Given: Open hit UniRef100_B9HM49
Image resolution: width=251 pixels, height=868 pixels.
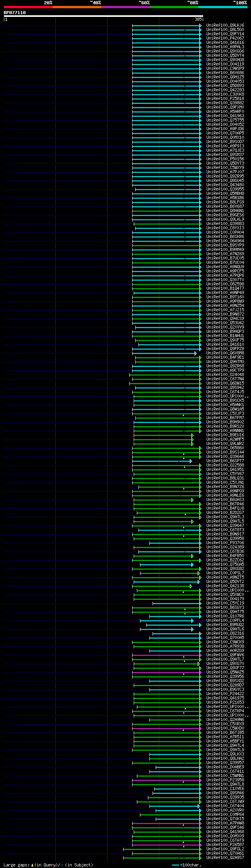Looking at the screenshot, I should click(225, 249).
